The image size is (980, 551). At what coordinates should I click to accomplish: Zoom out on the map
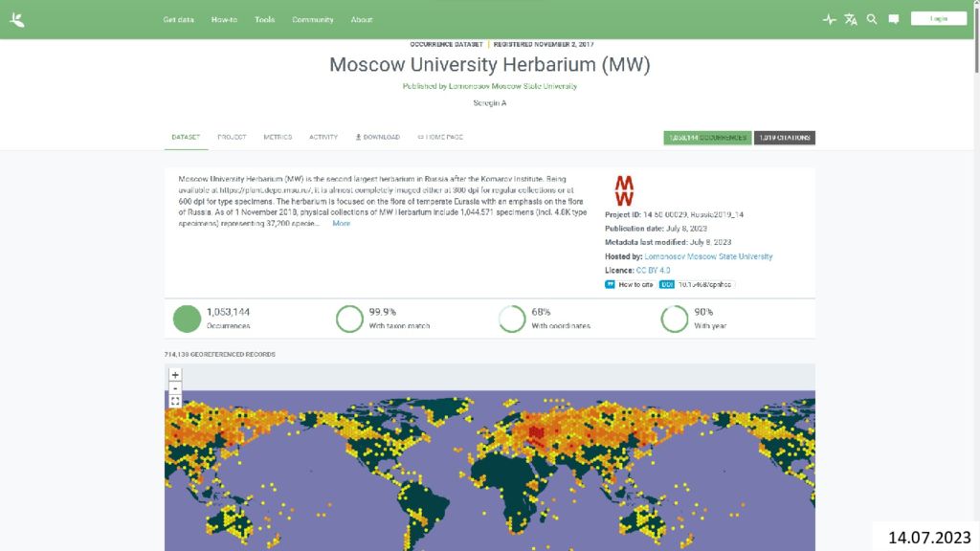point(175,388)
